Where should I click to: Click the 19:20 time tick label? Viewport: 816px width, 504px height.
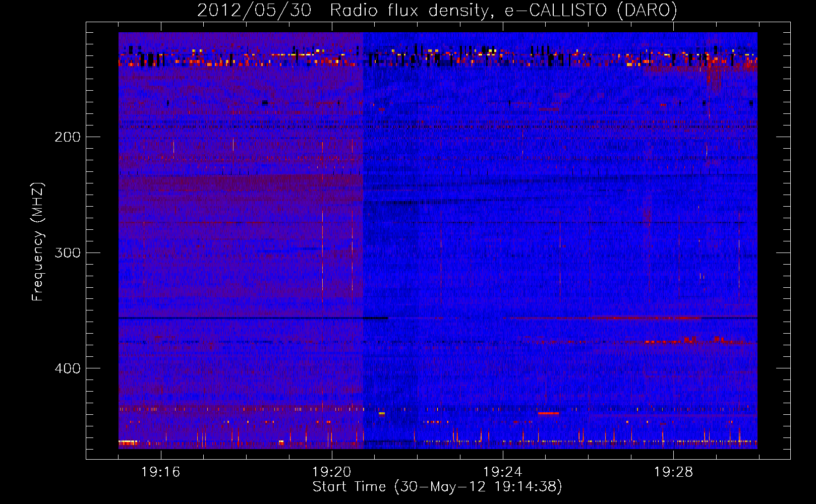[332, 472]
